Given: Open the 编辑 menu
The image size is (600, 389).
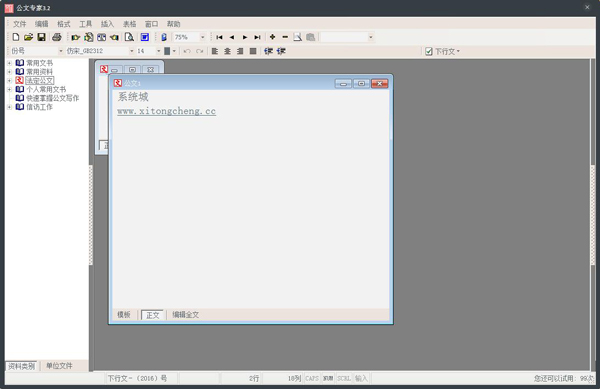Looking at the screenshot, I should tap(41, 24).
